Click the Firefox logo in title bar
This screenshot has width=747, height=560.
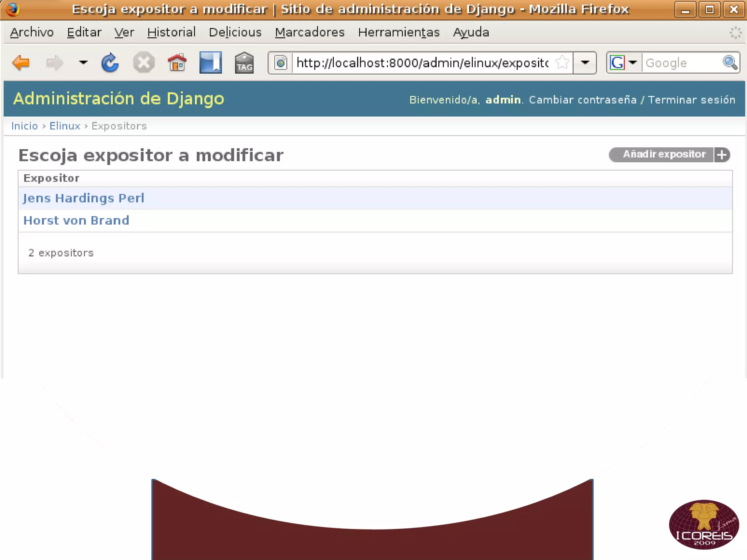[x=13, y=9]
